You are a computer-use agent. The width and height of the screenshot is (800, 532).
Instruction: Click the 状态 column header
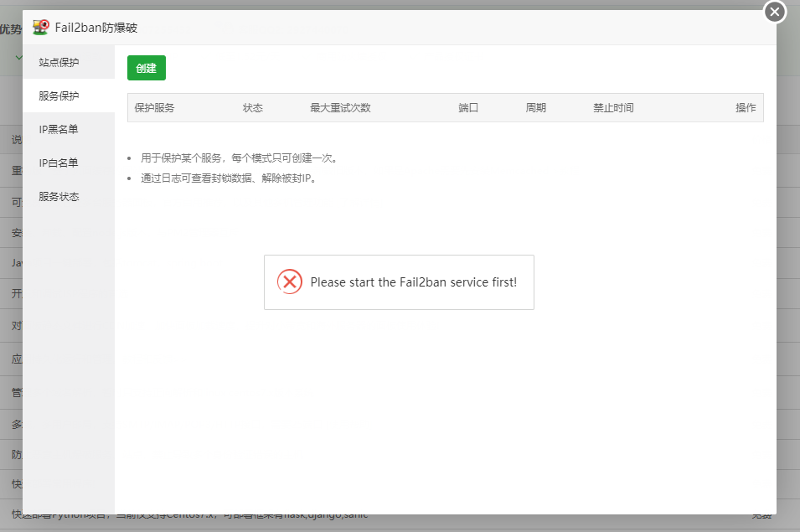point(252,108)
